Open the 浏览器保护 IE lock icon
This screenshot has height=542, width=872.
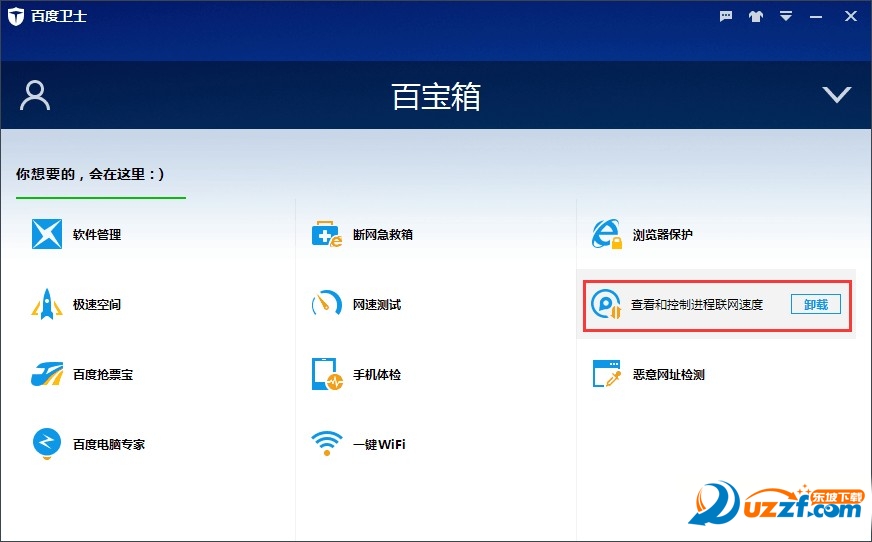coord(607,234)
